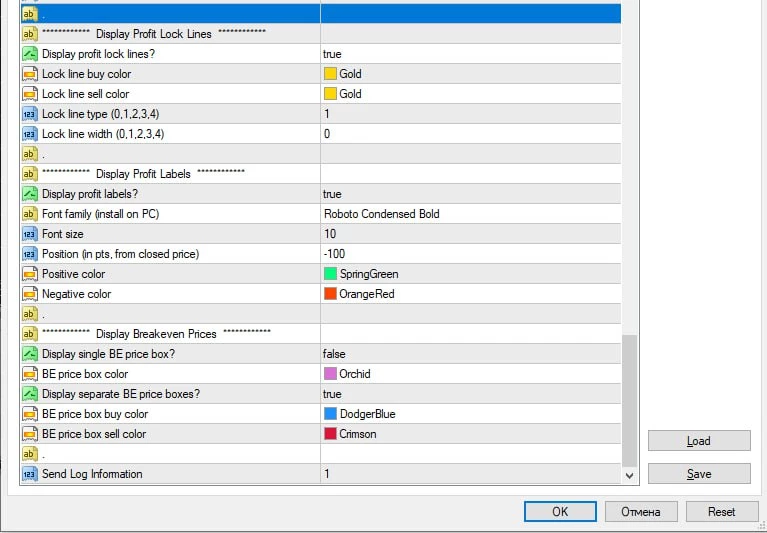Select the Display Breakeven Prices section header row
The width and height of the screenshot is (767, 533).
[x=168, y=334]
